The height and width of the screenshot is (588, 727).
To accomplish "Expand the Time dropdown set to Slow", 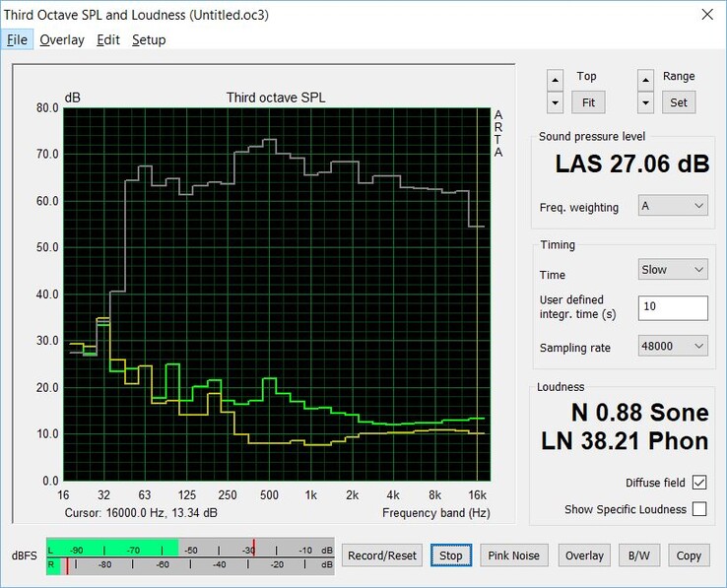I will tap(673, 269).
